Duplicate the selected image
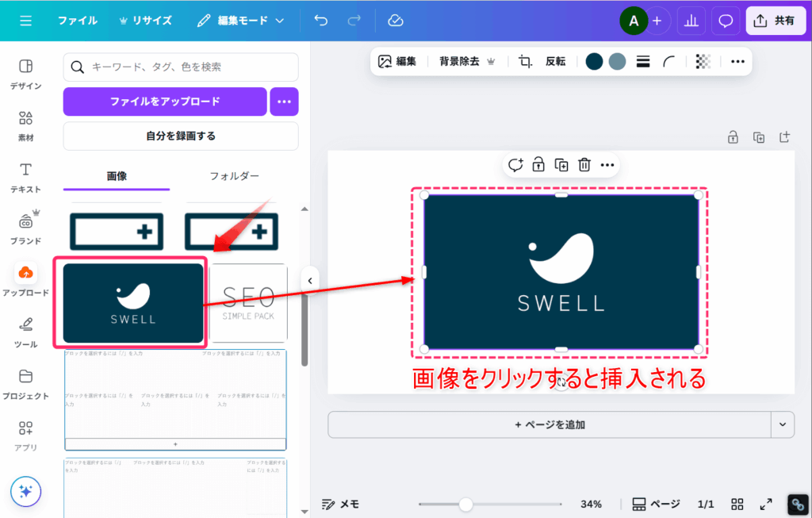Viewport: 812px width, 518px height. point(561,165)
